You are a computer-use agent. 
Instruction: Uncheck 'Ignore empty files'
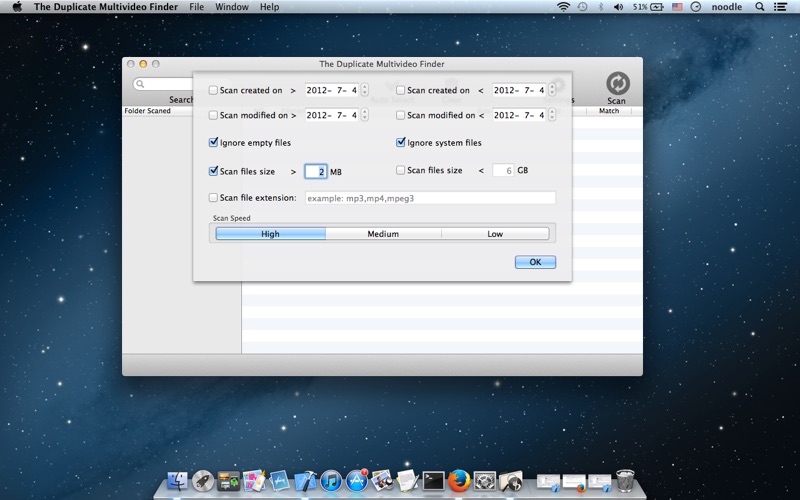pos(213,142)
